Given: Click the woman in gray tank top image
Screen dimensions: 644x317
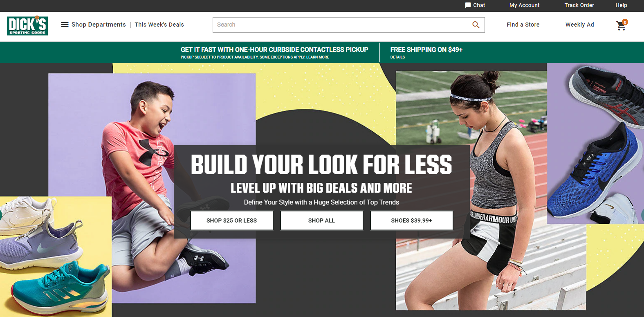Looking at the screenshot, I should point(491,190).
